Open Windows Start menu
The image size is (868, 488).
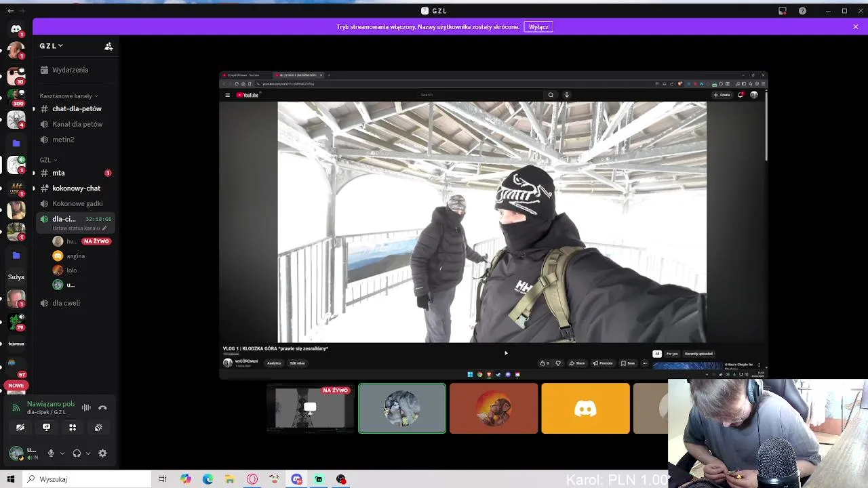tap(11, 479)
